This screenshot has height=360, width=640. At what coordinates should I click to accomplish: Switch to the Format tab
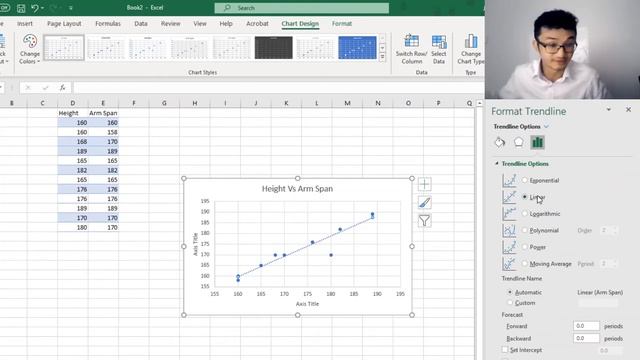(x=342, y=24)
